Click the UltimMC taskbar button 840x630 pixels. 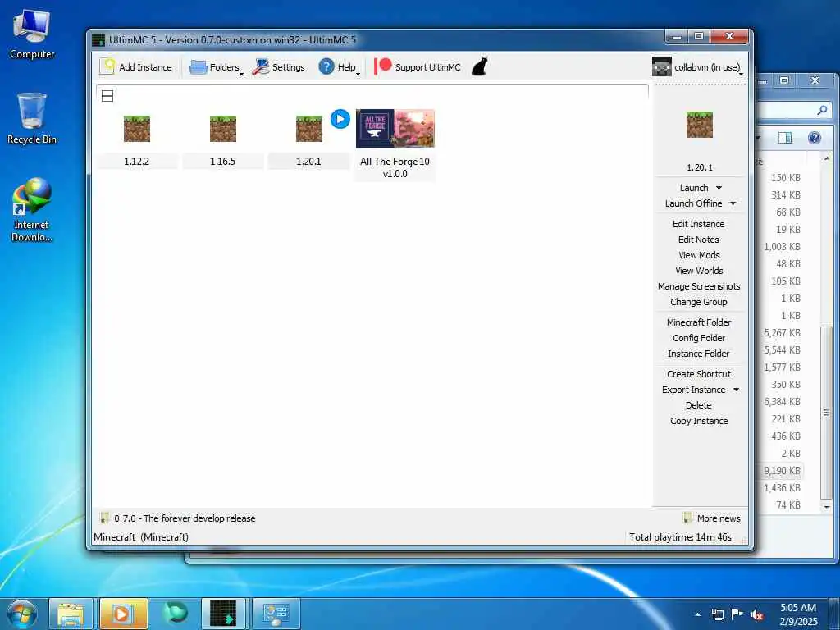tap(224, 614)
